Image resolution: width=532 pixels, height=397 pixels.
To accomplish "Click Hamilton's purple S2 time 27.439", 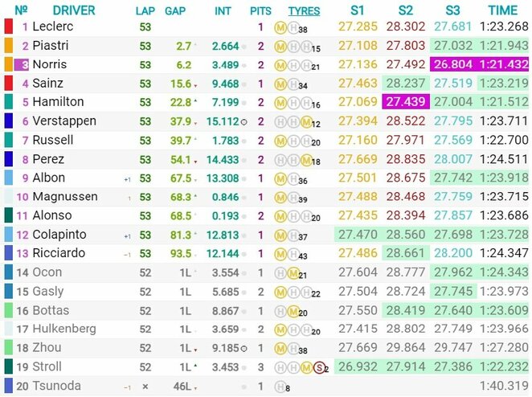I will click(406, 102).
